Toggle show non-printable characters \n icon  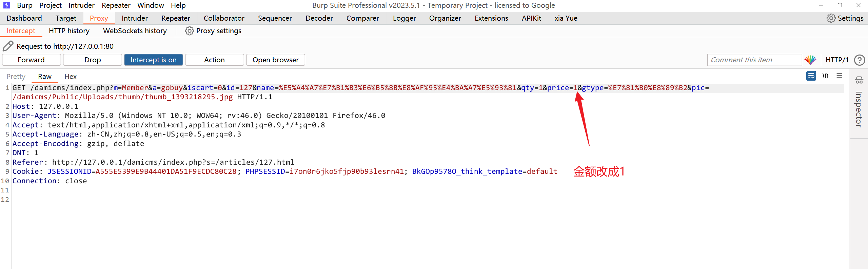(825, 76)
